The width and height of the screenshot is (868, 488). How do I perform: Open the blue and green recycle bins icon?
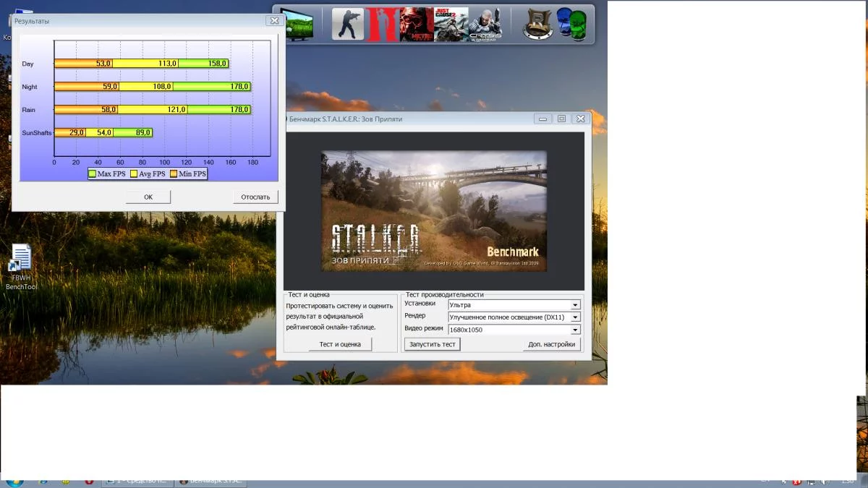571,24
